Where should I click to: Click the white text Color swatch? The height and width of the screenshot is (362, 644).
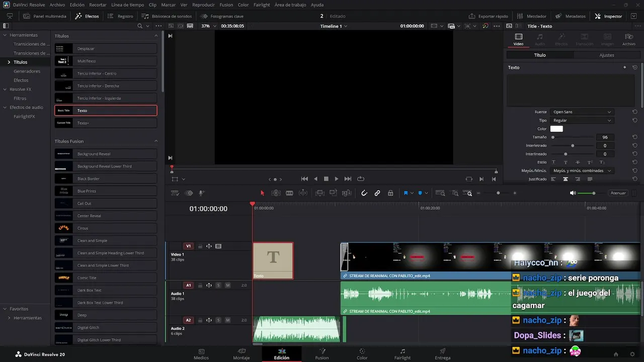[556, 129]
